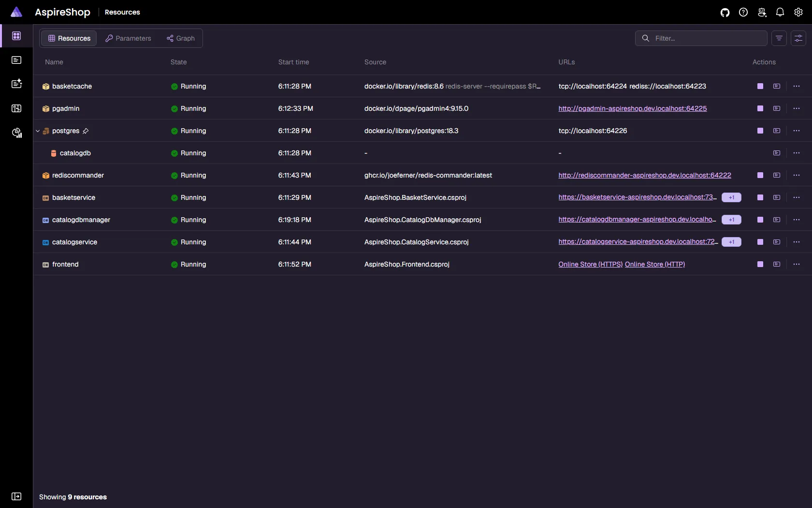Open the Copilot agent icon in header
This screenshot has width=812, height=508.
pyautogui.click(x=762, y=13)
